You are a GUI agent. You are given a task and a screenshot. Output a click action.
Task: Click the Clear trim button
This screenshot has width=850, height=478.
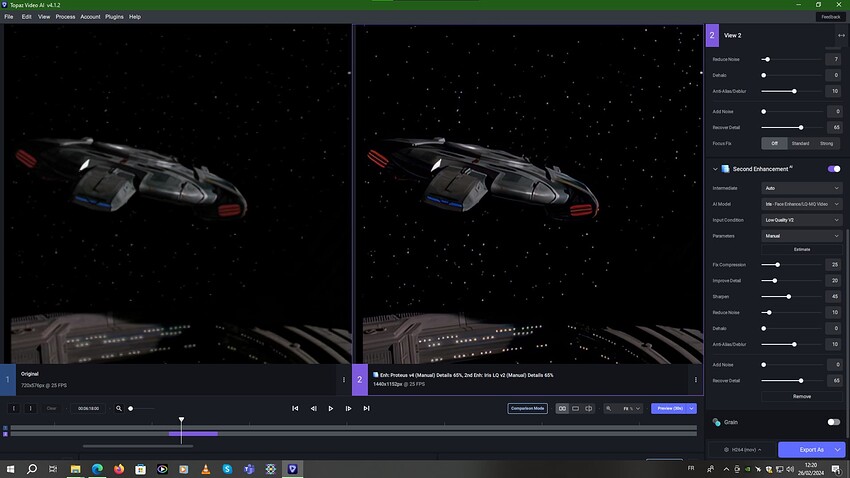click(51, 408)
